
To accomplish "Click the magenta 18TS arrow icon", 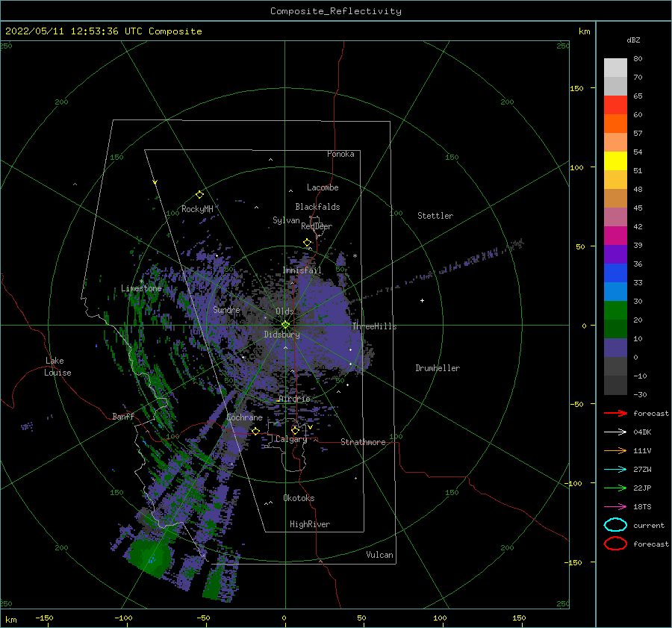I will [615, 507].
